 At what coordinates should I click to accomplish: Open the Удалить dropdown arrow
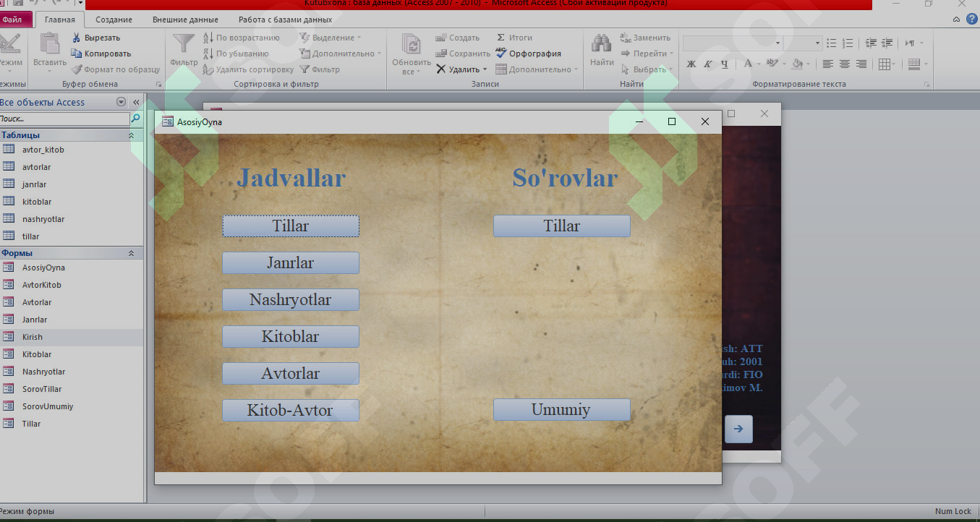485,69
